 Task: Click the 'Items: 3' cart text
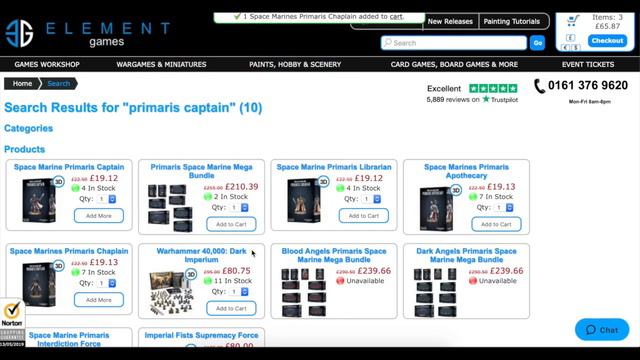(x=607, y=17)
